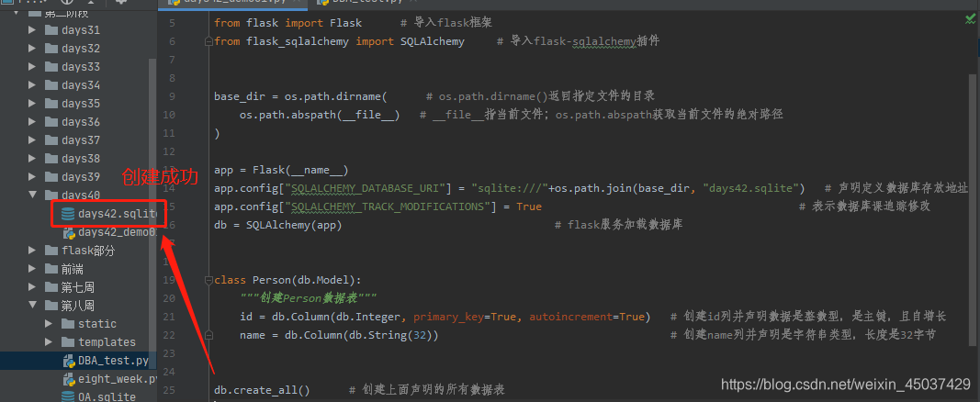This screenshot has height=402, width=980.
Task: Expand the days31 folder arrow
Action: pyautogui.click(x=32, y=30)
